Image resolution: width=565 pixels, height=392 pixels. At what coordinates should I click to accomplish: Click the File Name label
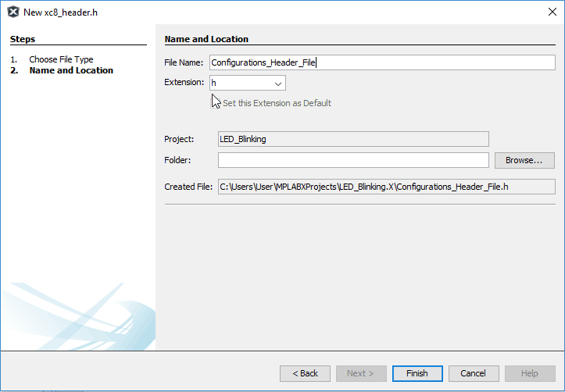184,63
